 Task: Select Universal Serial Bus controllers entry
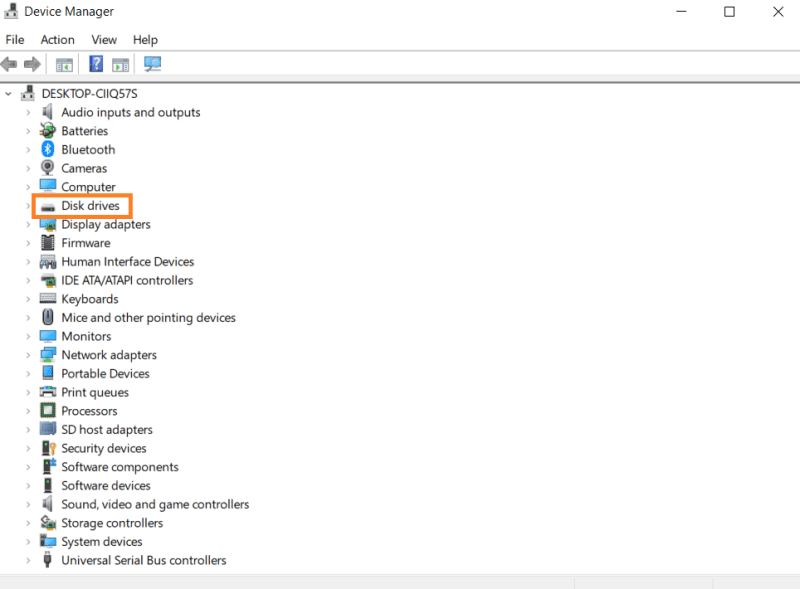(142, 560)
